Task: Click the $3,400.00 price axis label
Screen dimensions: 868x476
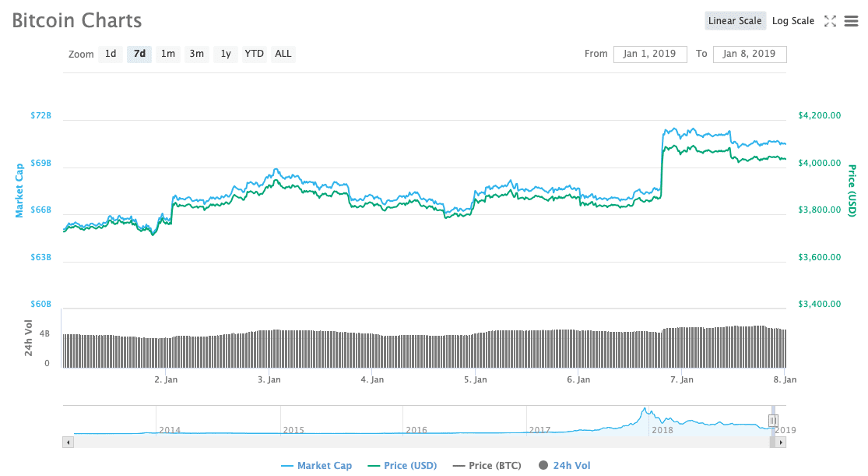Action: [819, 304]
